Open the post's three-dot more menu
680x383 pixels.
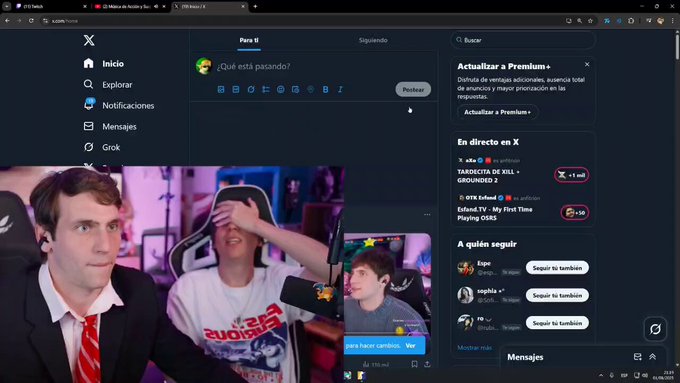pos(427,214)
